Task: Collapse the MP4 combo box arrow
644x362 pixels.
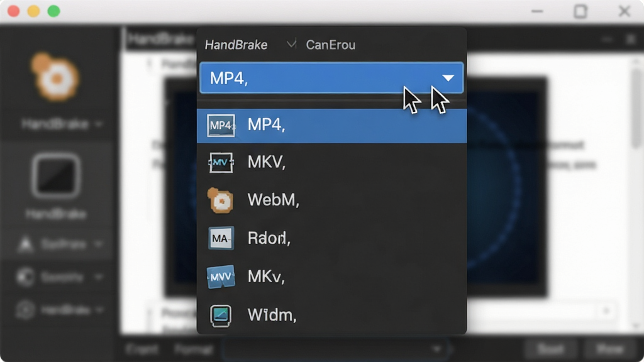Action: click(448, 77)
